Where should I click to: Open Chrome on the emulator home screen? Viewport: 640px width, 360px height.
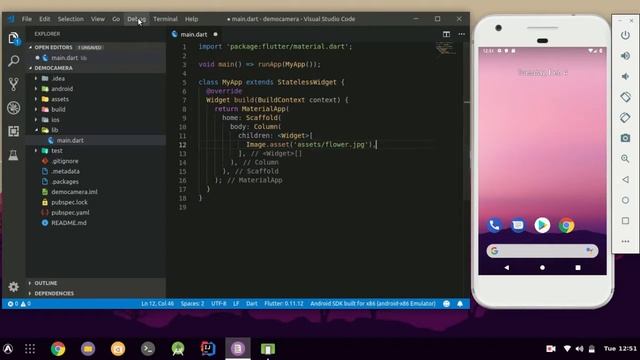coord(567,225)
